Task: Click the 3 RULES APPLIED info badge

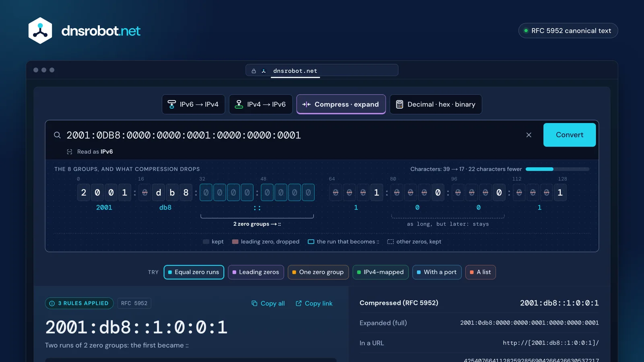Action: click(79, 303)
